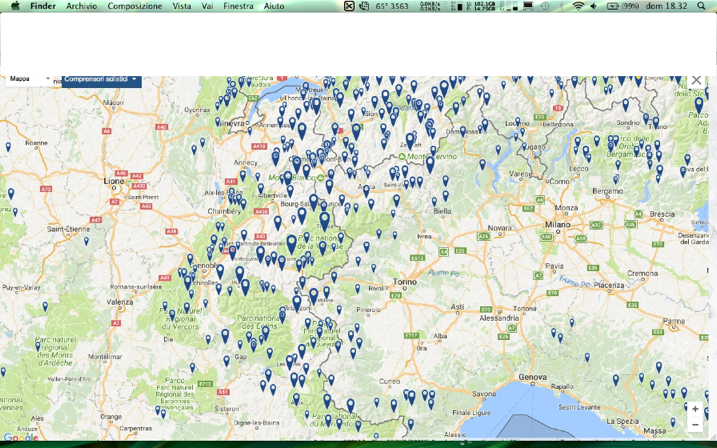The height and width of the screenshot is (448, 717).
Task: Select the marker on Monts d'Ardèche park
Action: (38, 346)
